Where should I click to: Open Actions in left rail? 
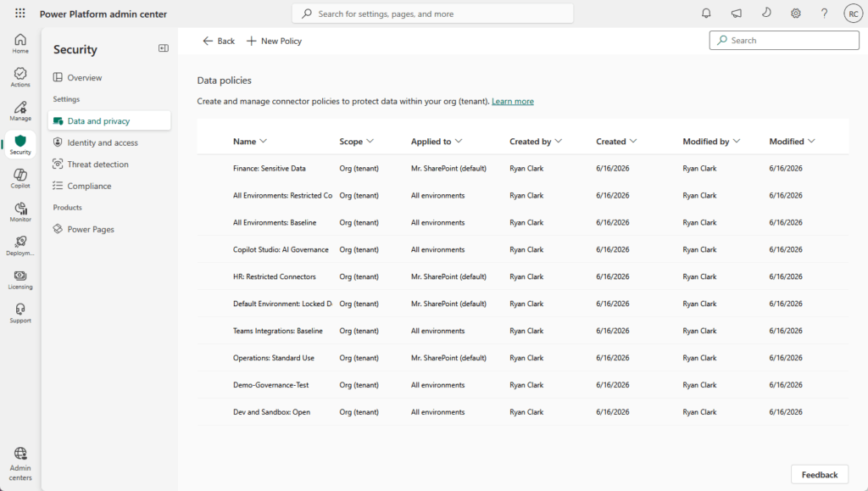coord(20,77)
